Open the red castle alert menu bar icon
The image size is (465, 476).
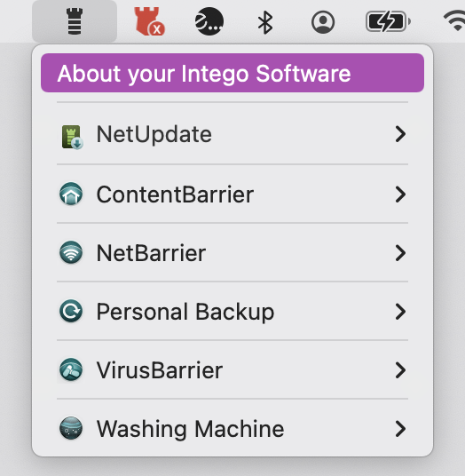coord(150,21)
